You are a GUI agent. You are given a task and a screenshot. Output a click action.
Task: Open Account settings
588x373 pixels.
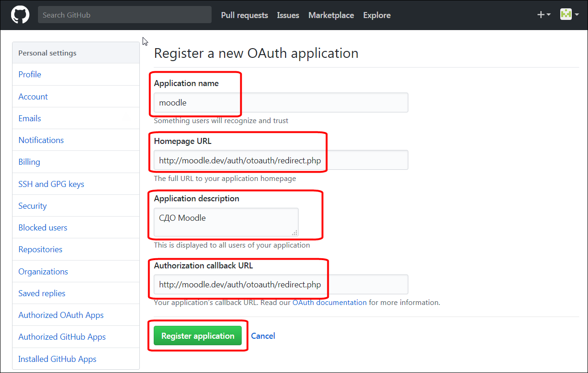tap(76, 97)
